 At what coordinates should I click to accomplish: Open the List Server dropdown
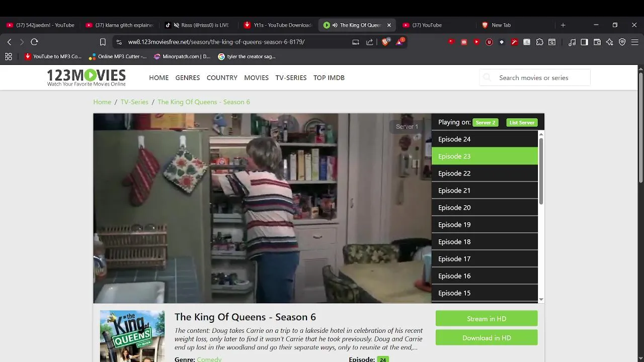(522, 122)
